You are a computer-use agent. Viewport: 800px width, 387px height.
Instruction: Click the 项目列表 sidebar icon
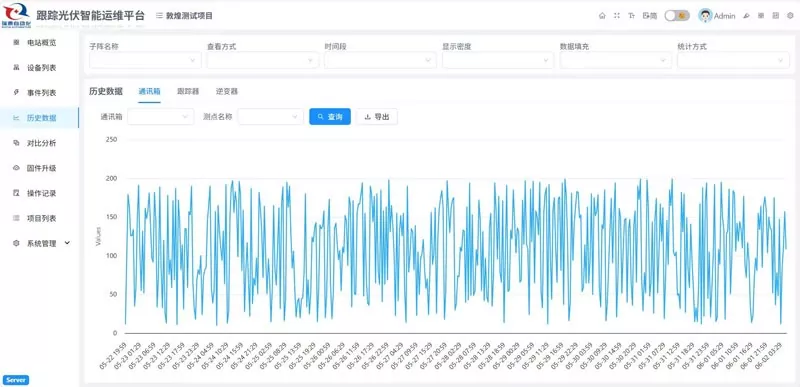(x=16, y=218)
